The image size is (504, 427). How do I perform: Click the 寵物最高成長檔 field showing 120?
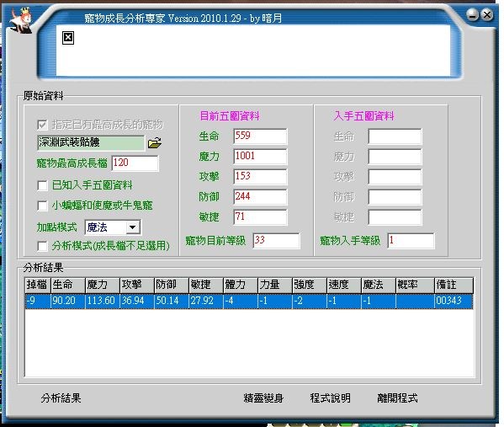coord(135,163)
